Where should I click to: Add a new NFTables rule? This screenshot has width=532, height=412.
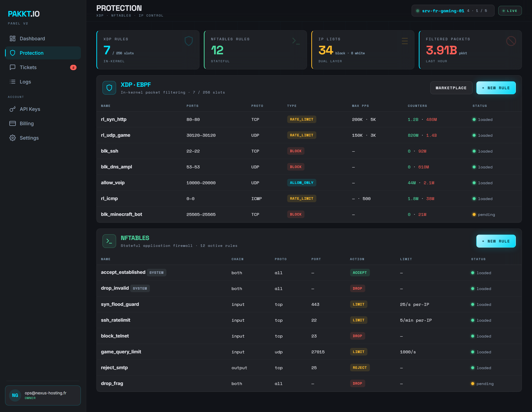tap(496, 241)
